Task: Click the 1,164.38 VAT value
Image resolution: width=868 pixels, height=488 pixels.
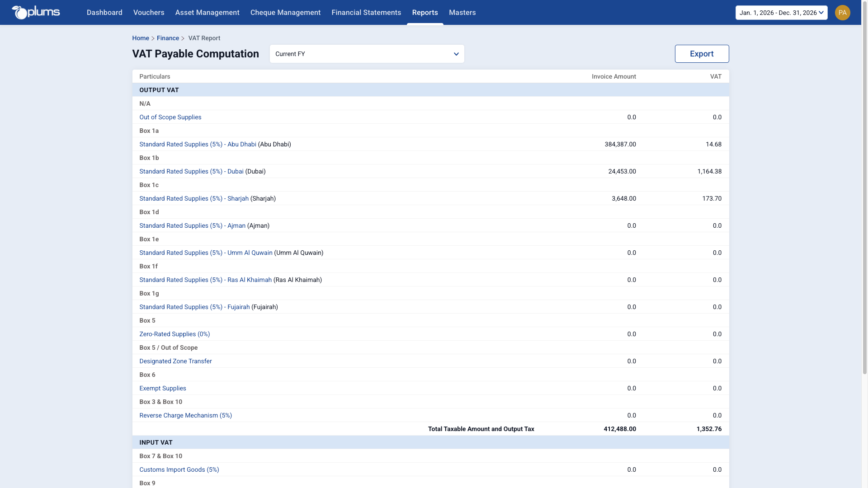Action: tap(709, 171)
